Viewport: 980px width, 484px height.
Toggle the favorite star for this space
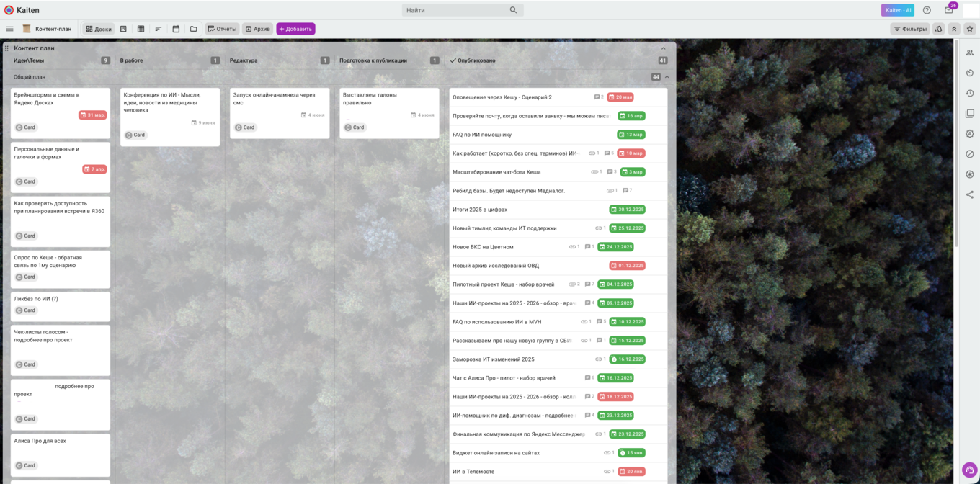click(970, 29)
